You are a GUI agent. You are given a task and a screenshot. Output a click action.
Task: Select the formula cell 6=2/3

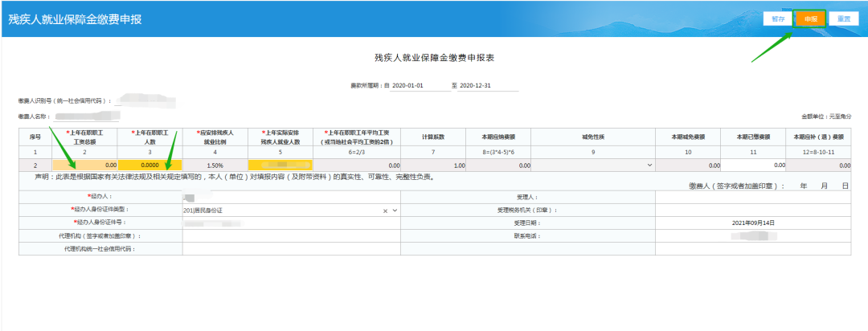click(x=358, y=151)
